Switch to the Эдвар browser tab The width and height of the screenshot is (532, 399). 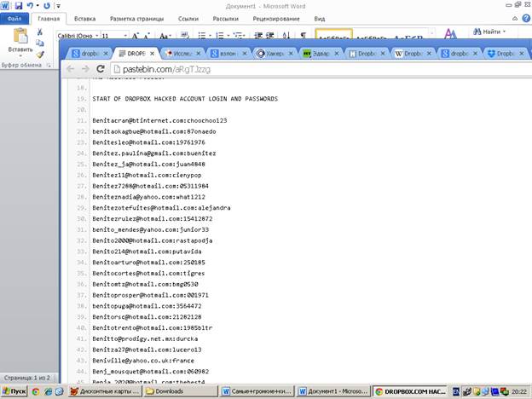tap(319, 53)
